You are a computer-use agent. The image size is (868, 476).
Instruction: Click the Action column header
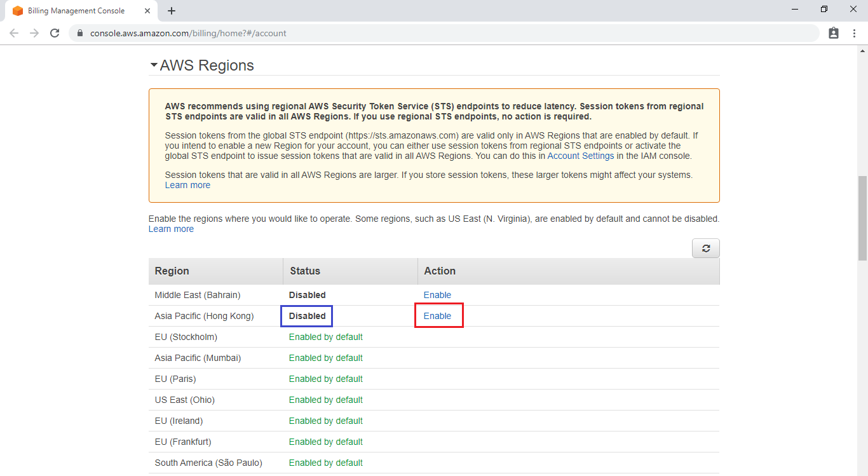click(440, 271)
